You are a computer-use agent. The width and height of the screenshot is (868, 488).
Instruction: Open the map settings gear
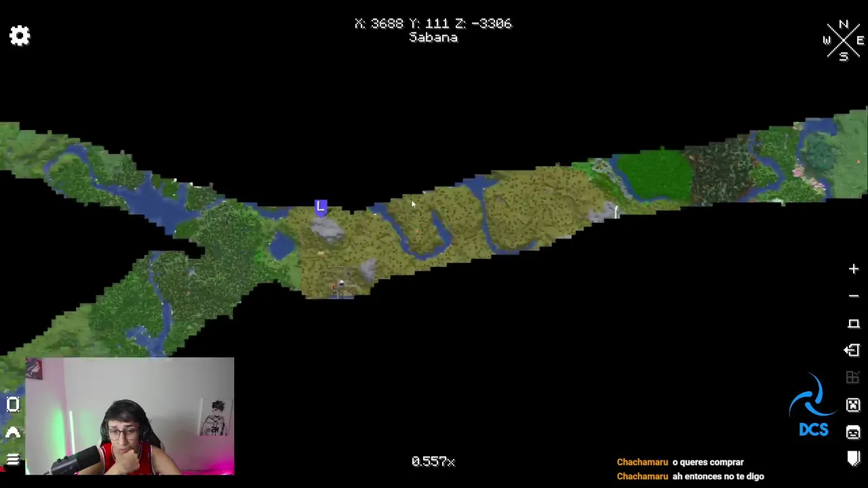(x=20, y=36)
